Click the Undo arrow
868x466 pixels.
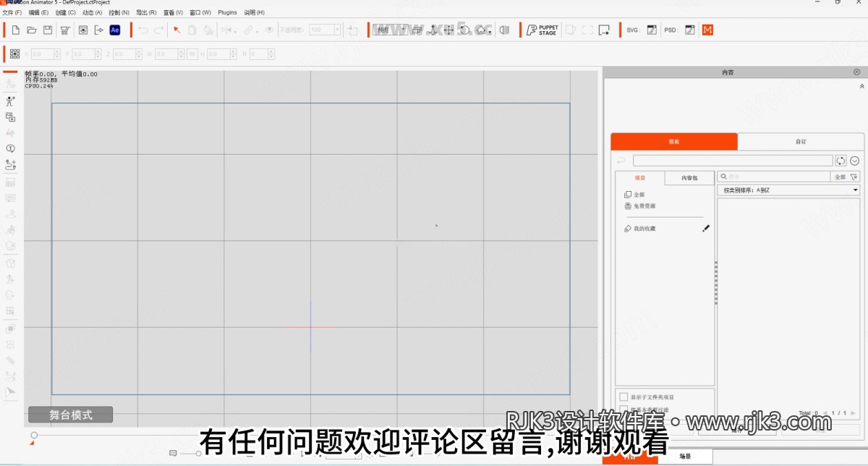tap(142, 30)
